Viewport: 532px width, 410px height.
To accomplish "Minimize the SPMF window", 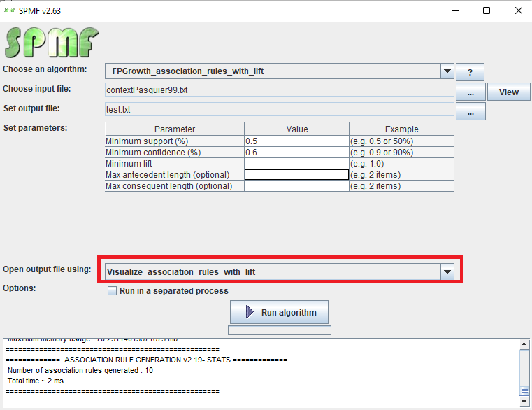I will click(x=455, y=10).
